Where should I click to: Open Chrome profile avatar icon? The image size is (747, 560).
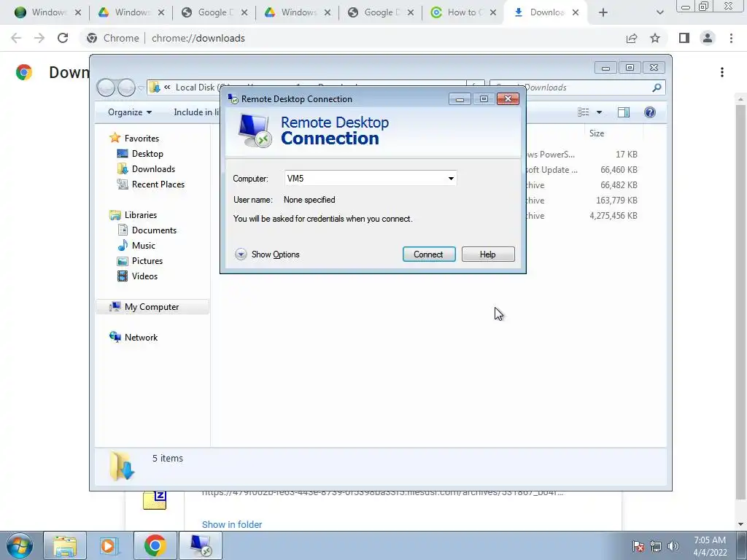pyautogui.click(x=708, y=38)
